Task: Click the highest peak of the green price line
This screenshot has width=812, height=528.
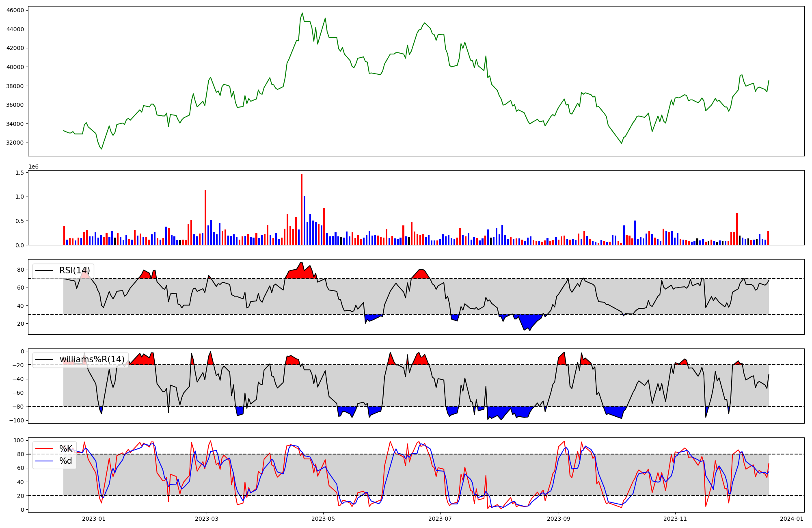Action: pyautogui.click(x=302, y=13)
